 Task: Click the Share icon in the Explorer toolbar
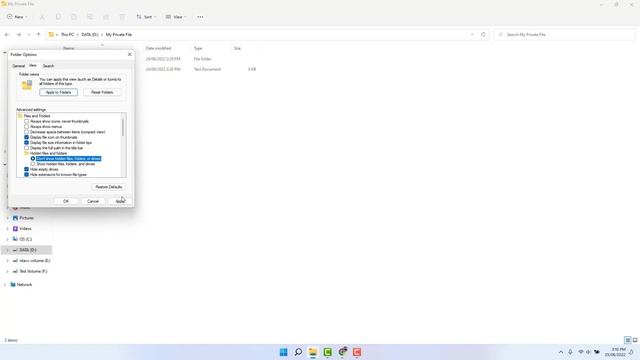(106, 17)
